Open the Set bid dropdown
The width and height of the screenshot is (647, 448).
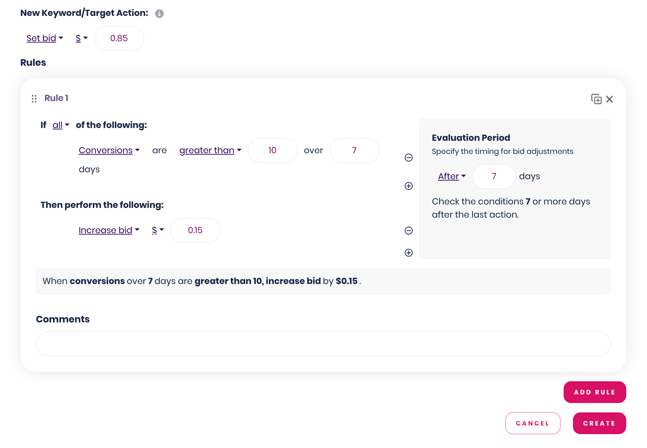(45, 39)
